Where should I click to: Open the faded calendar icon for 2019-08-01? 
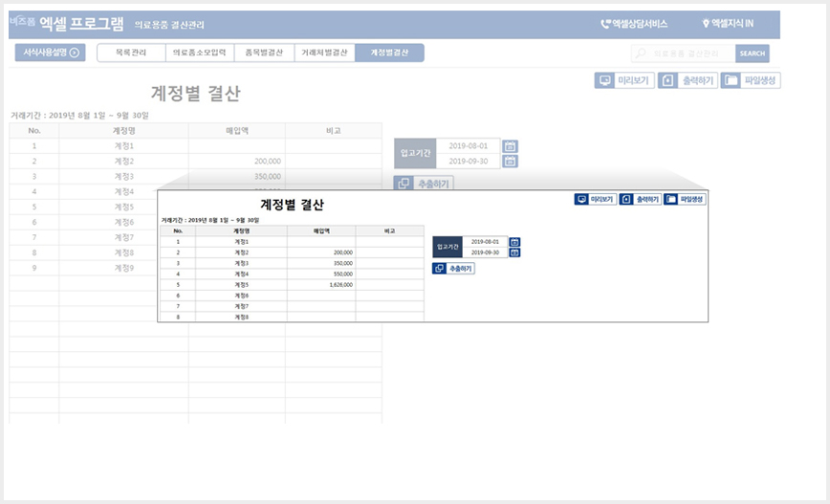tap(510, 146)
